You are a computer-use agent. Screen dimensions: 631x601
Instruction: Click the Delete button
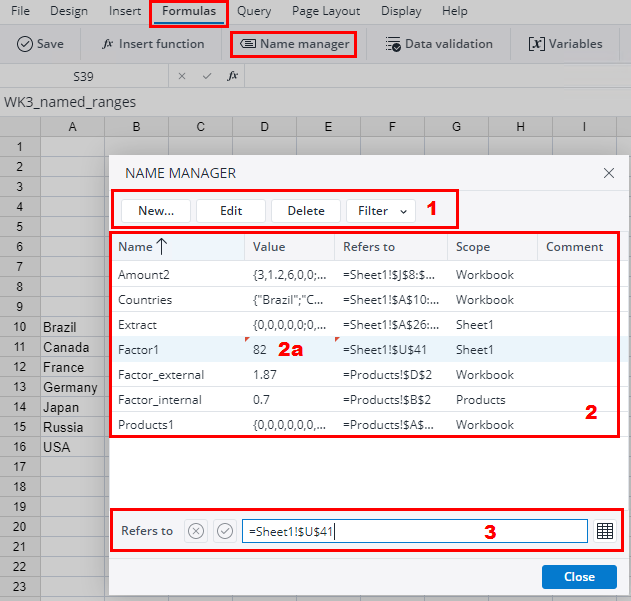306,211
